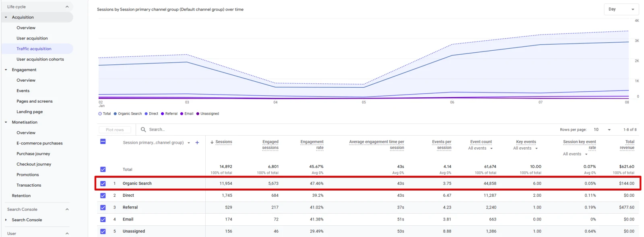Screen dimensions: 644x237
Task: Sort by Total revenue column
Action: pos(627,145)
